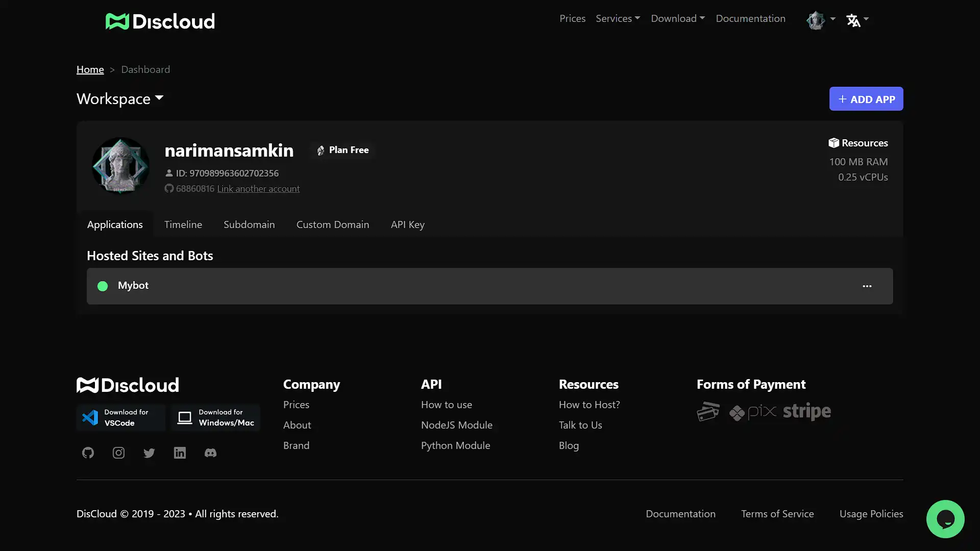
Task: Switch to the API Key tab
Action: (x=407, y=224)
